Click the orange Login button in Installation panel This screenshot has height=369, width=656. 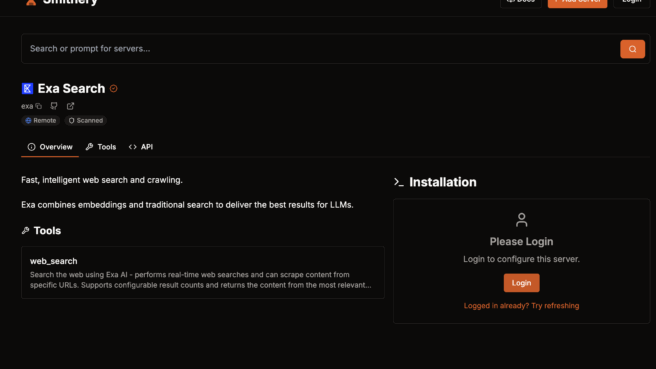click(x=521, y=283)
